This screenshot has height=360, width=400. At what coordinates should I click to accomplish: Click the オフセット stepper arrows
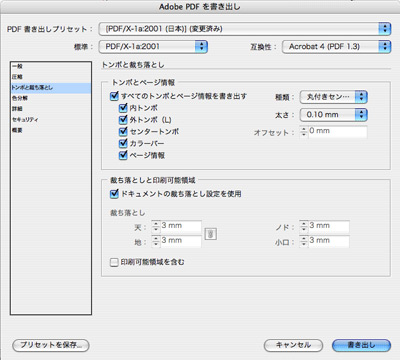pyautogui.click(x=304, y=132)
